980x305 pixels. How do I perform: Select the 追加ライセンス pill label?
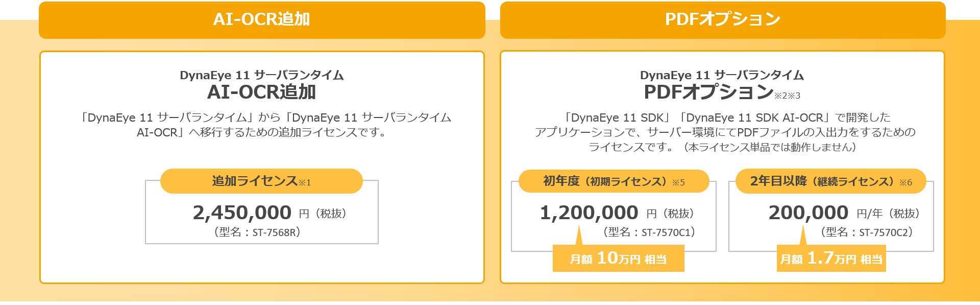261,181
